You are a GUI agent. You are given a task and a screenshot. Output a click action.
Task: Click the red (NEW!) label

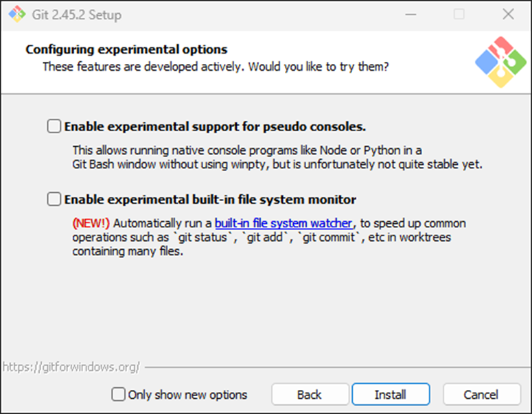[92, 223]
